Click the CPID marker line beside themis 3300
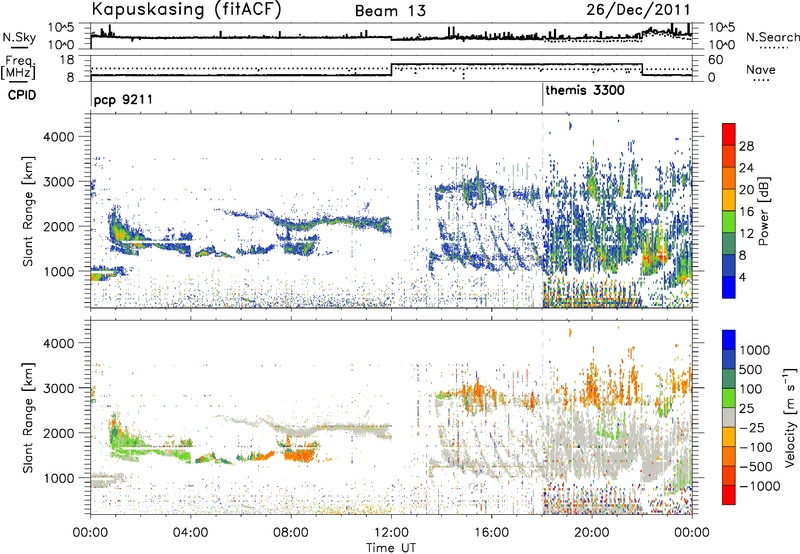The width and height of the screenshot is (800, 554). click(x=543, y=95)
